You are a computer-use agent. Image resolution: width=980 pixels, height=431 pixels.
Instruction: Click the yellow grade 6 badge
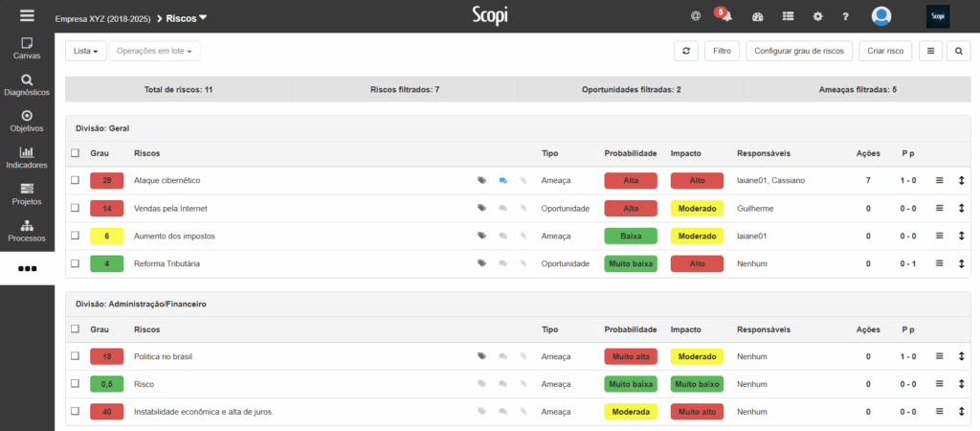pos(107,236)
